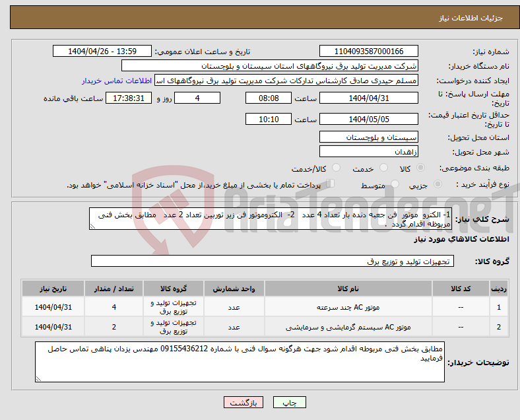Click the چاپ (print) button

click(289, 402)
